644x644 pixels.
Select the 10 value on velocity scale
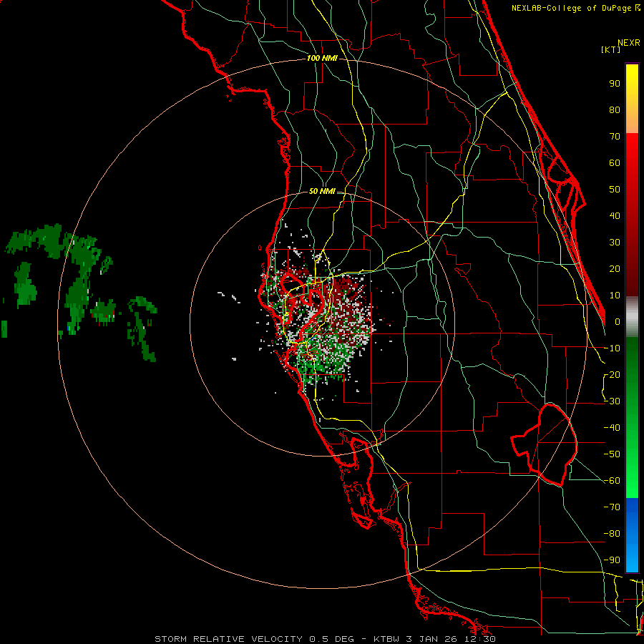coord(615,296)
